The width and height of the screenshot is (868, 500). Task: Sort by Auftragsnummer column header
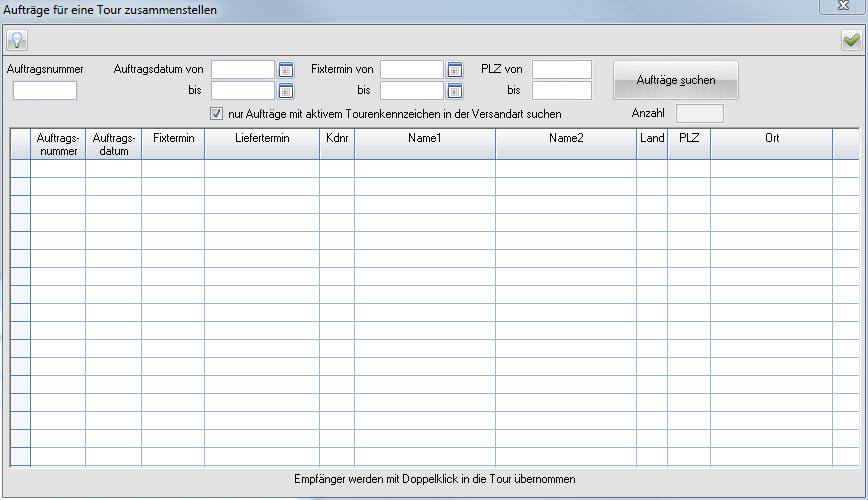[x=58, y=145]
